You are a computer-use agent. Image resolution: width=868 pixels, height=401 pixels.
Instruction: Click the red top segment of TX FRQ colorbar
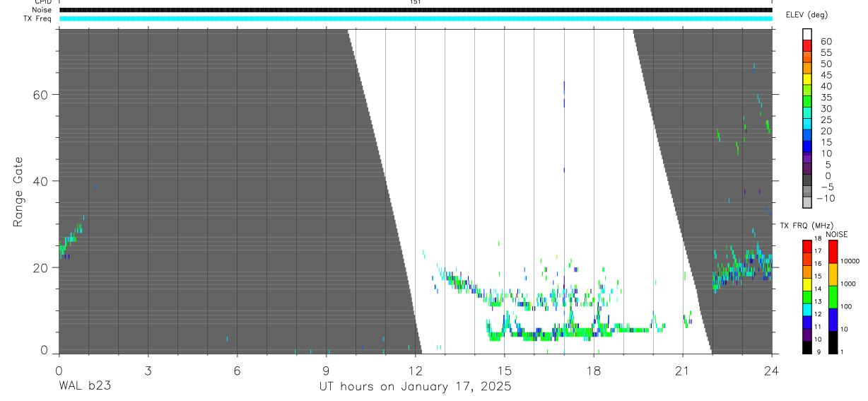tap(807, 247)
